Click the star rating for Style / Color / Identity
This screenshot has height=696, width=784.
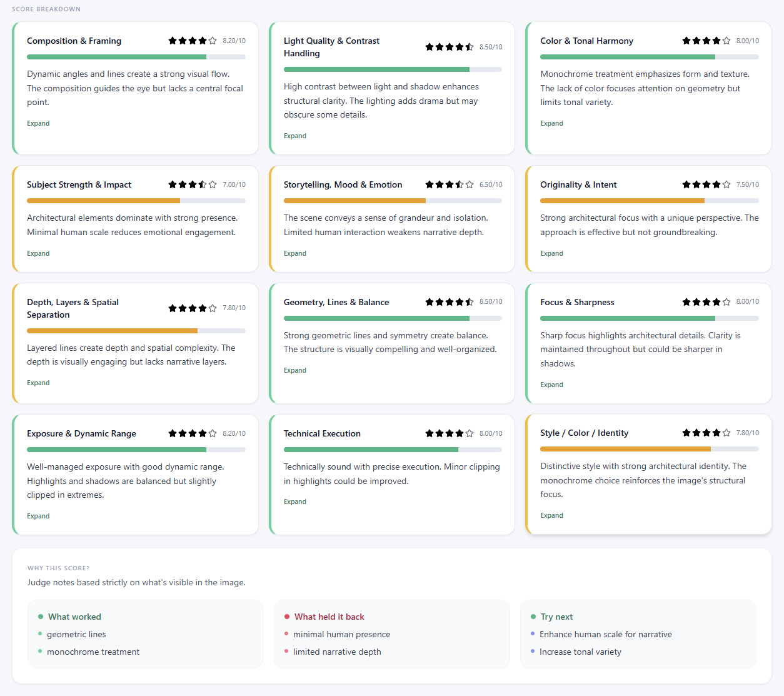[706, 433]
